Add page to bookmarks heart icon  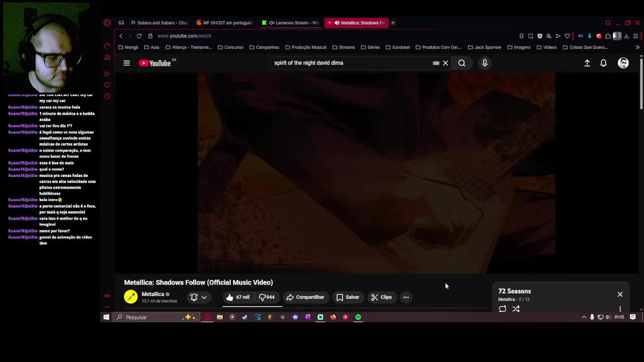tap(568, 36)
